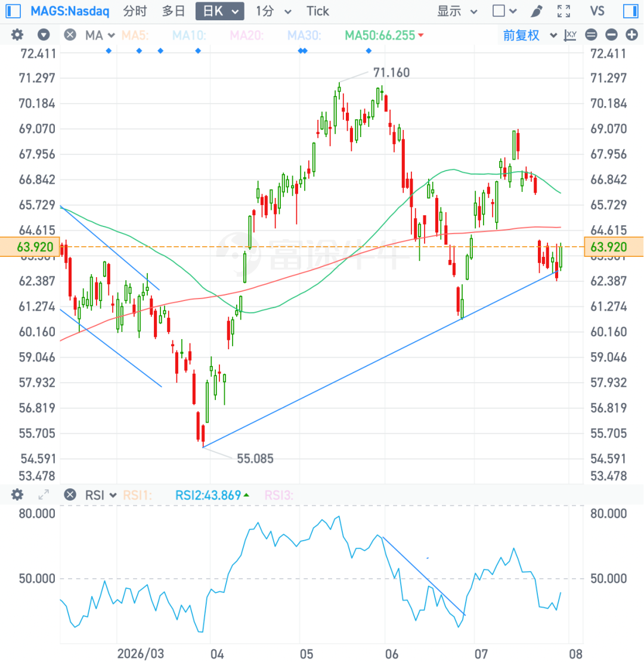Screen dimensions: 644x664
Task: Open 前复权 adjustment dropdown
Action: pyautogui.click(x=530, y=35)
